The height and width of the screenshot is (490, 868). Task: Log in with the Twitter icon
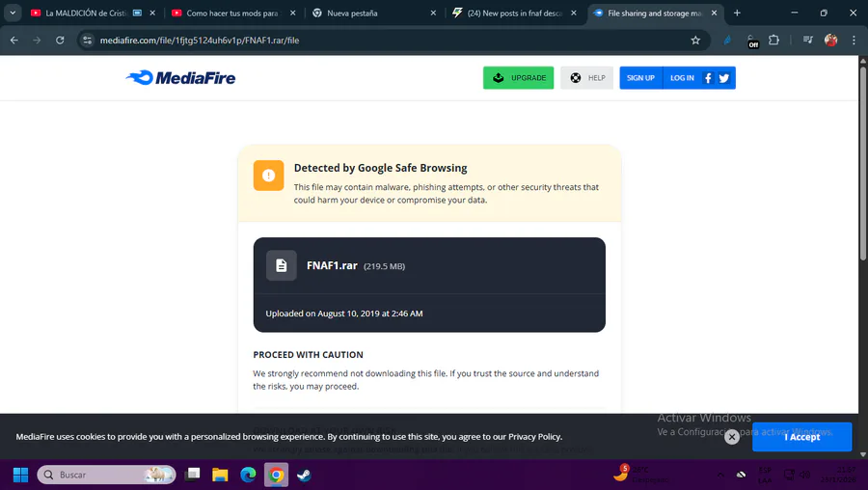(724, 78)
